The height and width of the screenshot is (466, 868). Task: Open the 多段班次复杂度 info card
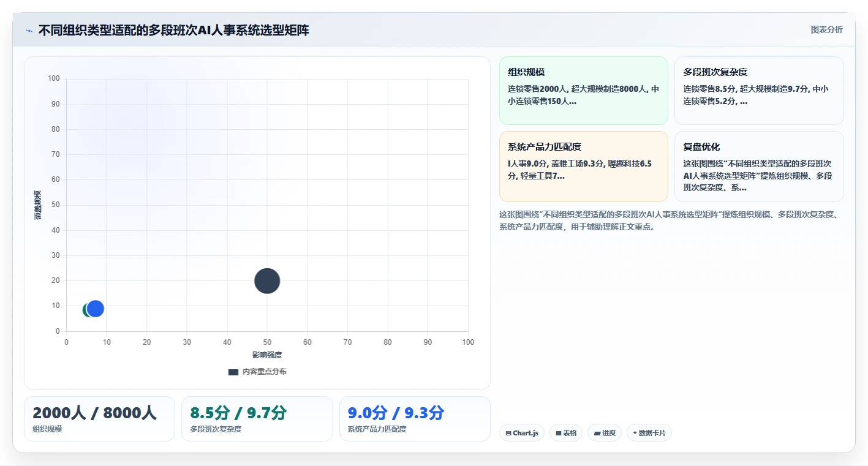[x=759, y=91]
